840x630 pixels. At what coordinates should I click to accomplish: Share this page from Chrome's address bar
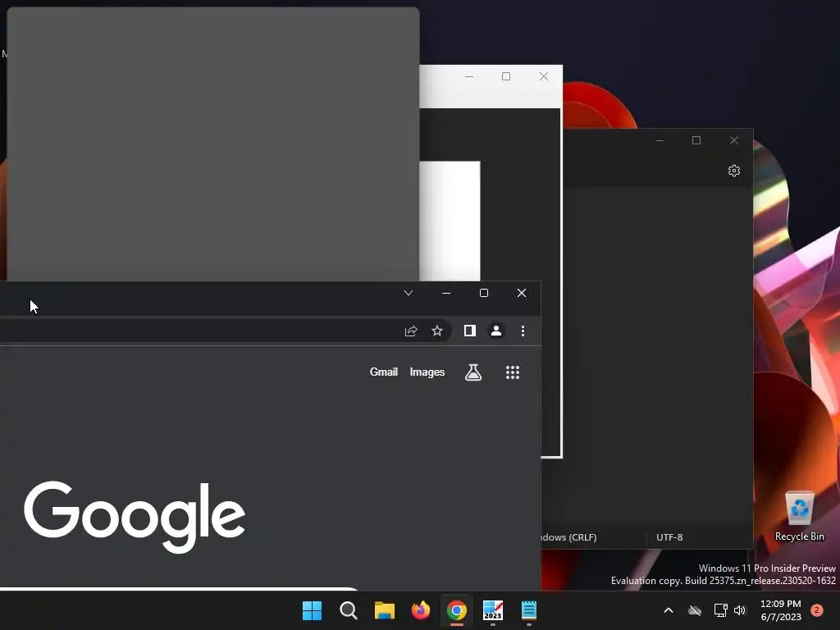click(411, 331)
